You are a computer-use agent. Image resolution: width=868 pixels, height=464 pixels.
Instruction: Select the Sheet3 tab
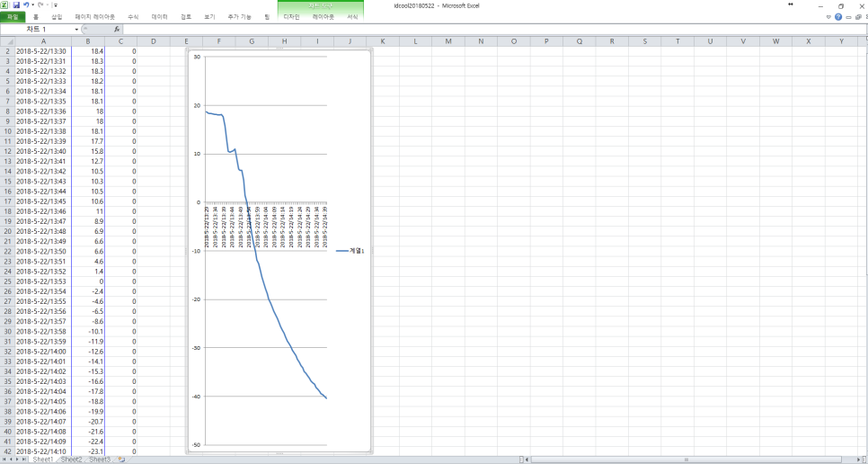[x=100, y=460]
